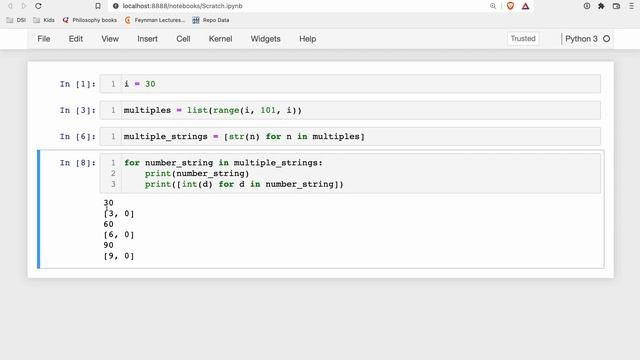The width and height of the screenshot is (640, 360).
Task: Click the output value 30
Action: pos(108,203)
